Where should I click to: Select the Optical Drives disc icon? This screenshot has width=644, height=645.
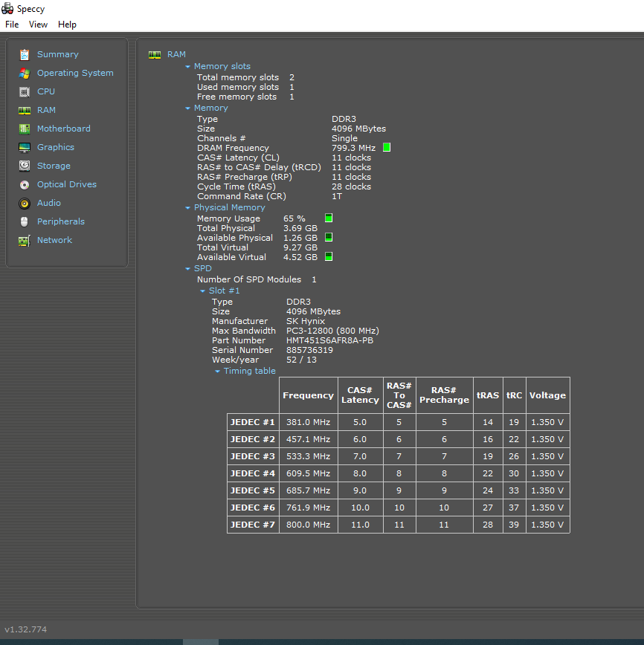(x=25, y=184)
